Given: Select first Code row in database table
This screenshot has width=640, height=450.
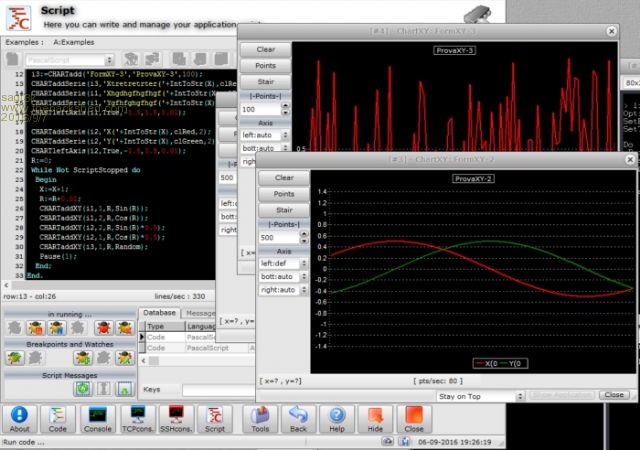Looking at the screenshot, I should tap(158, 337).
